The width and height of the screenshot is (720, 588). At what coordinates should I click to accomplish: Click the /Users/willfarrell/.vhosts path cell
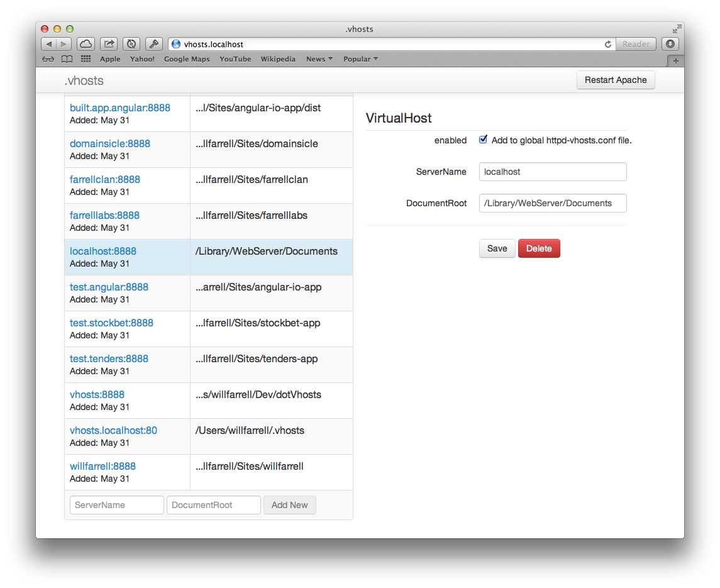point(272,436)
